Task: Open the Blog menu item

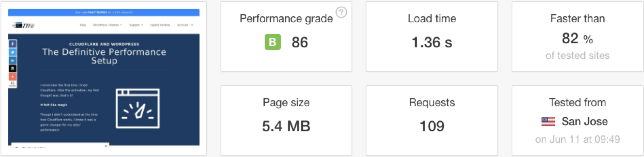Action: point(83,25)
